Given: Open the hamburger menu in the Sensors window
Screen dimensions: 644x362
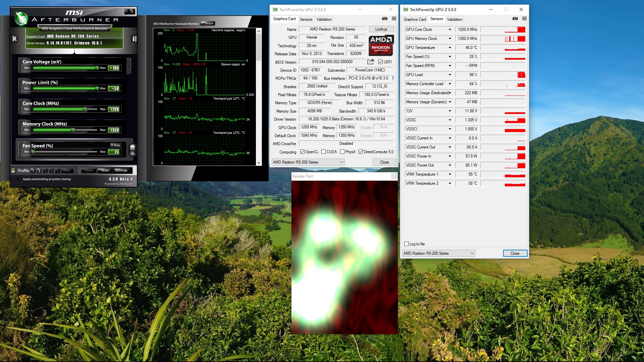Looking at the screenshot, I should [524, 19].
